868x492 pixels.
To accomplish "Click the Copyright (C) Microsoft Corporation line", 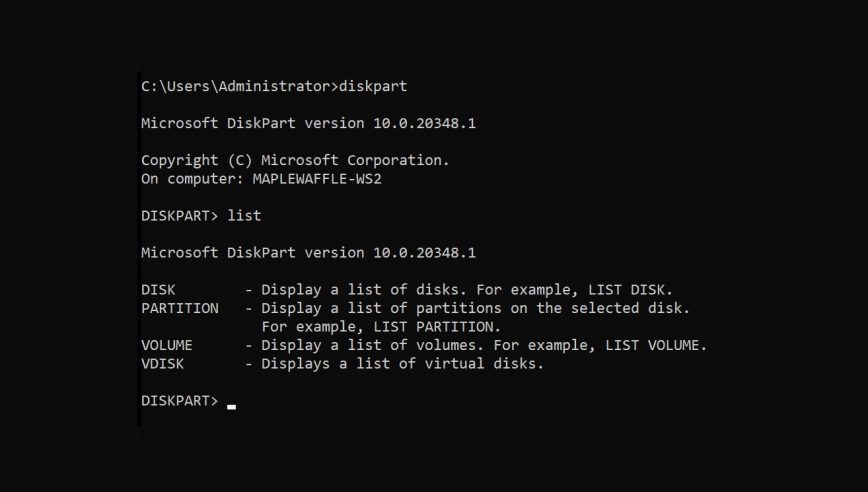I will pyautogui.click(x=296, y=160).
